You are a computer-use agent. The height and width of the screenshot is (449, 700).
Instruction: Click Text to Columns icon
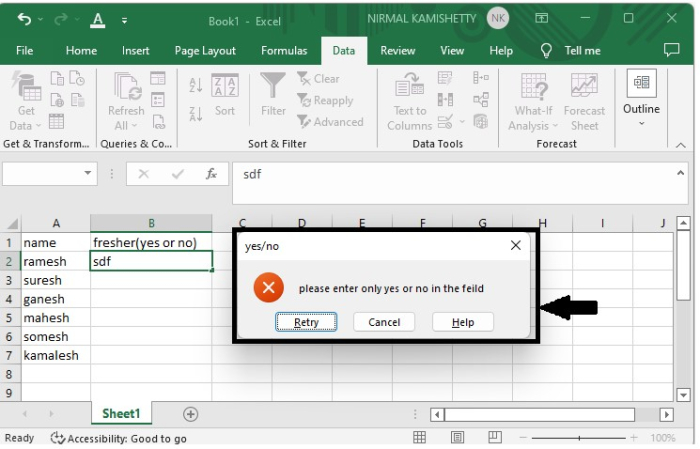410,102
